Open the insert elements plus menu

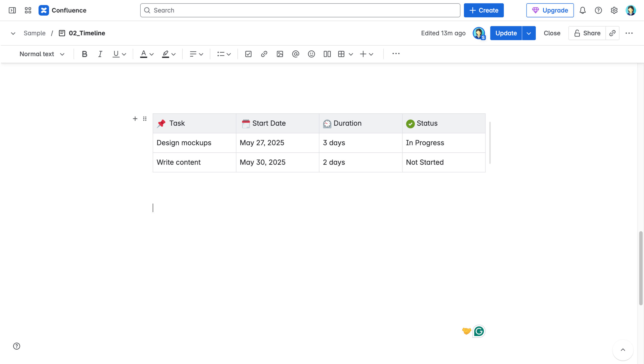(x=366, y=54)
